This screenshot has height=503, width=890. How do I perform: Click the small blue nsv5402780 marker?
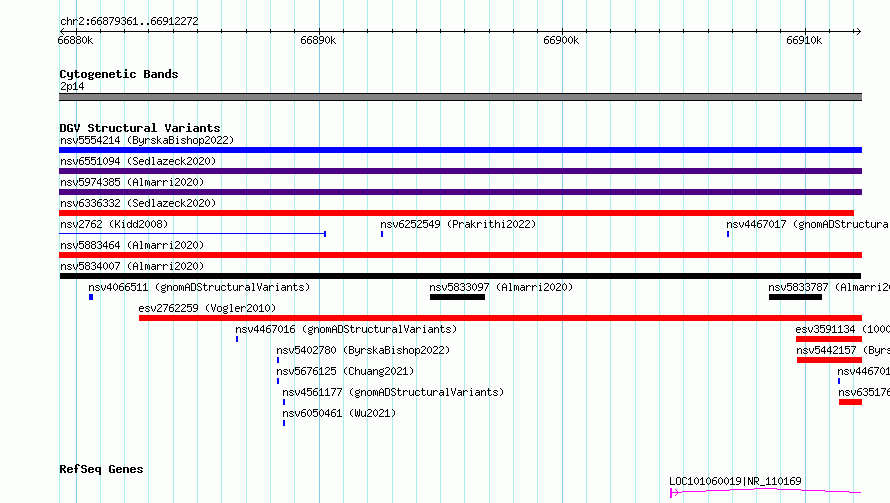pyautogui.click(x=278, y=360)
